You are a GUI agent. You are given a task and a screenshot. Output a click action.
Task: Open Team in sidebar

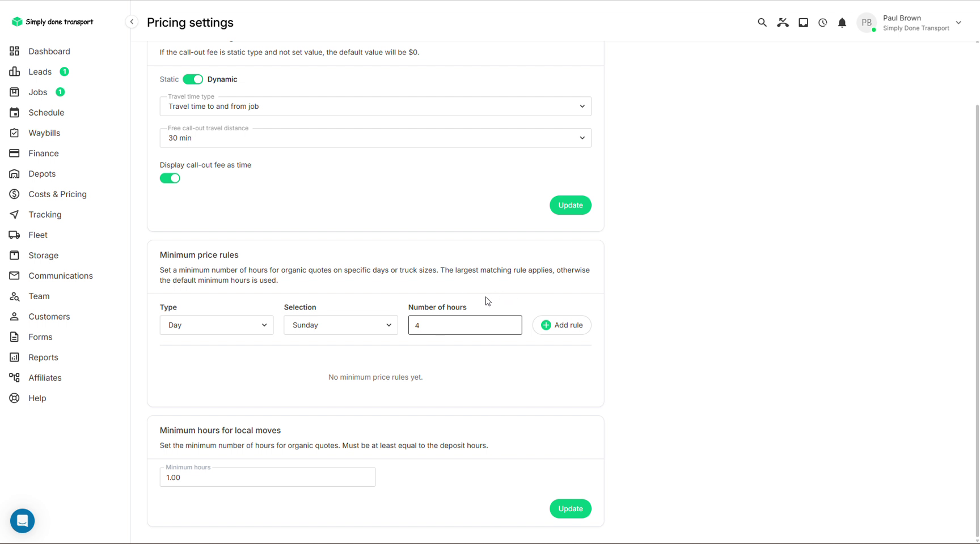coord(39,296)
